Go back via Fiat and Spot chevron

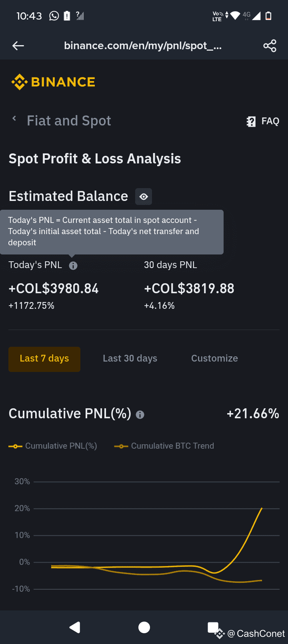click(14, 118)
